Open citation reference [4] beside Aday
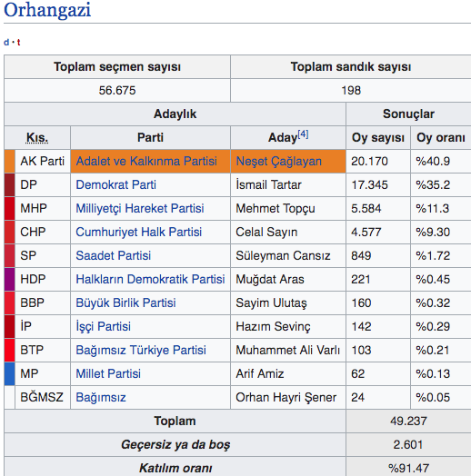Viewport: 471px width, 476px height. (303, 134)
